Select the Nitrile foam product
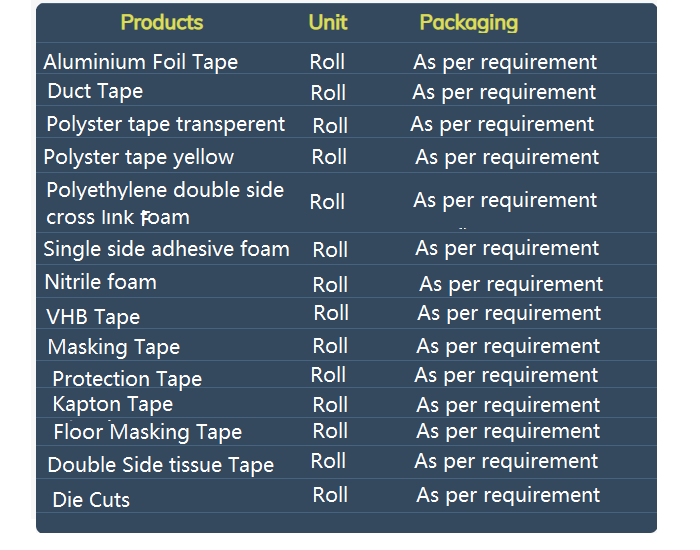Image resolution: width=700 pixels, height=550 pixels. tap(101, 282)
